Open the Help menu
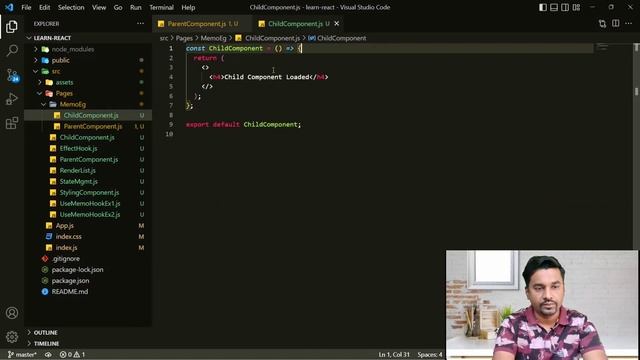This screenshot has width=640, height=360. click(188, 7)
